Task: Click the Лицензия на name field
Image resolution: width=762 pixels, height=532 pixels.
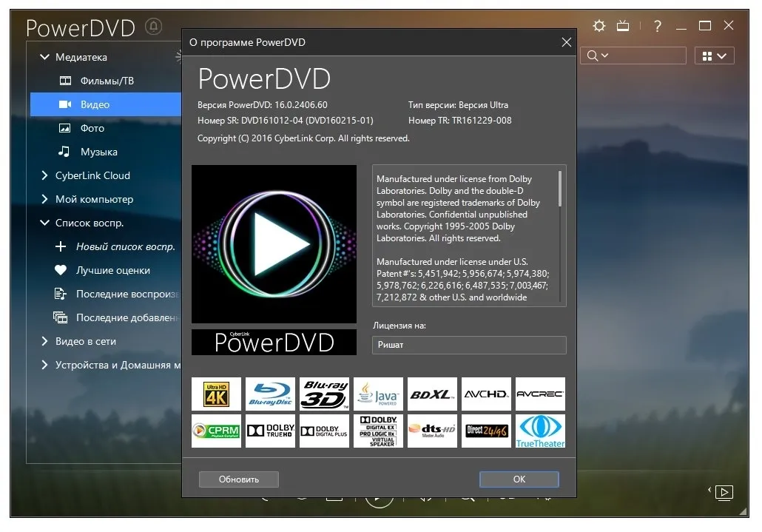Action: (469, 345)
